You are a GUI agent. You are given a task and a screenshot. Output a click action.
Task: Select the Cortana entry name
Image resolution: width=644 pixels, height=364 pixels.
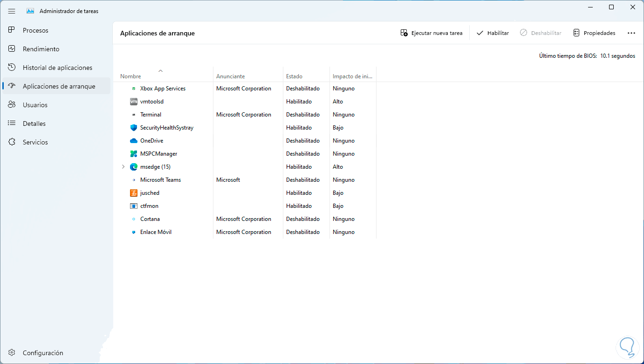[x=150, y=219]
